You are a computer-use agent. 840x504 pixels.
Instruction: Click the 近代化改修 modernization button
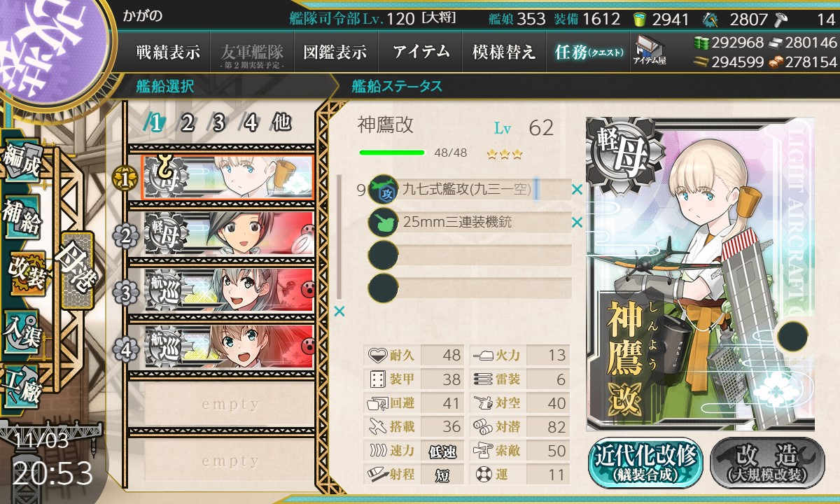(645, 463)
